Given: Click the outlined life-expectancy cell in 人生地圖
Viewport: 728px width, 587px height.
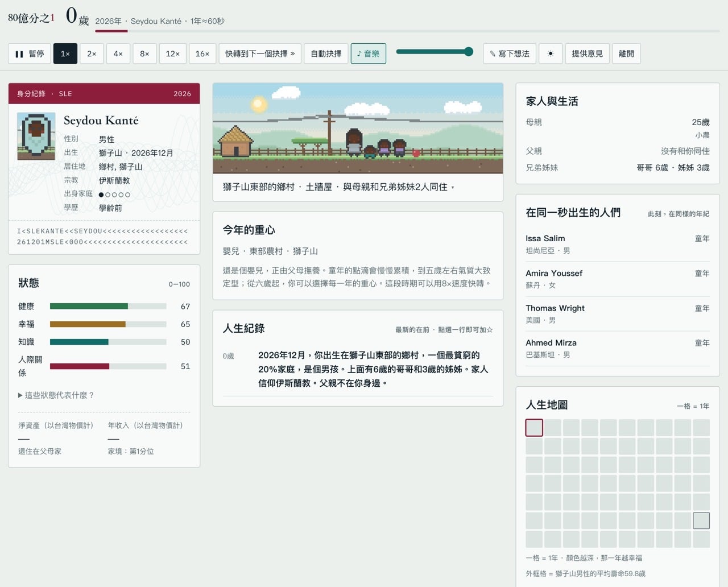Looking at the screenshot, I should (x=701, y=520).
